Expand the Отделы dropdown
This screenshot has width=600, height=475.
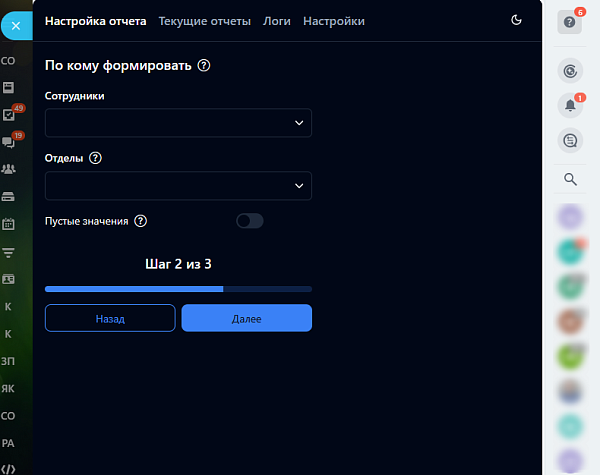(178, 186)
